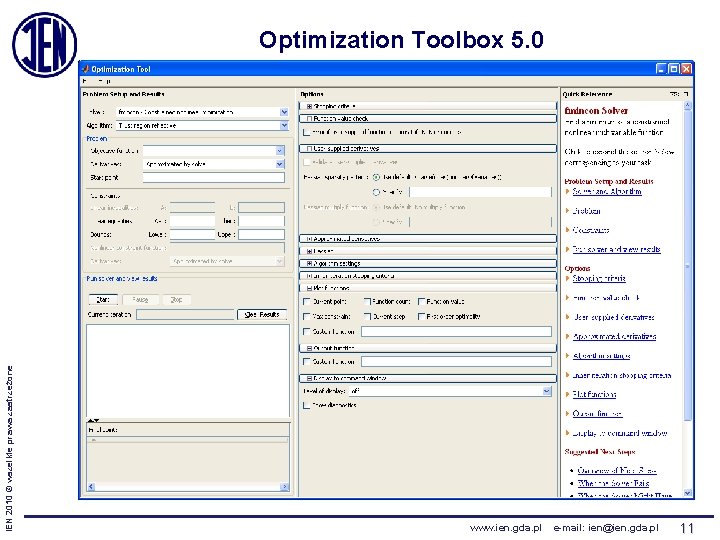This screenshot has width=720, height=540.
Task: Check the Current step plot function
Action: (367, 316)
